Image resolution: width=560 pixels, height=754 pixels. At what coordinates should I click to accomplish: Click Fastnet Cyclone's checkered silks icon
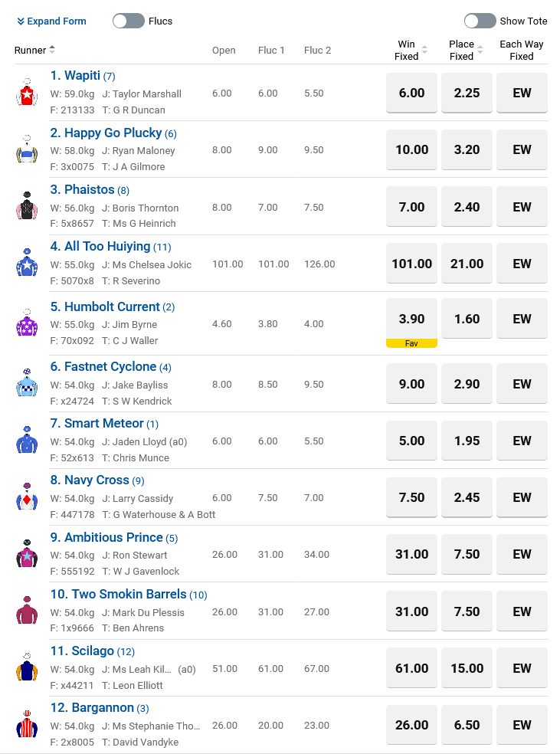tap(27, 383)
